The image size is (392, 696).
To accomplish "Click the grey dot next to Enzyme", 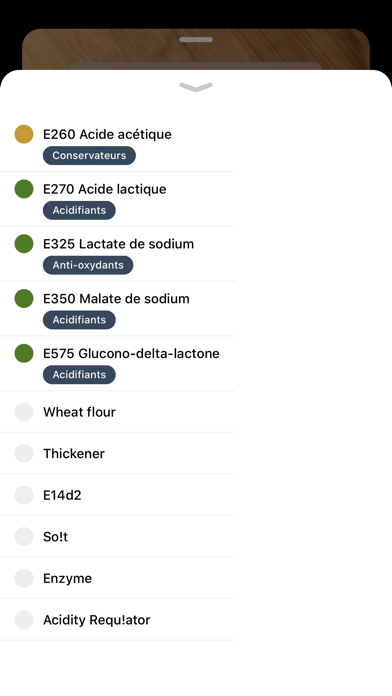I will [24, 578].
